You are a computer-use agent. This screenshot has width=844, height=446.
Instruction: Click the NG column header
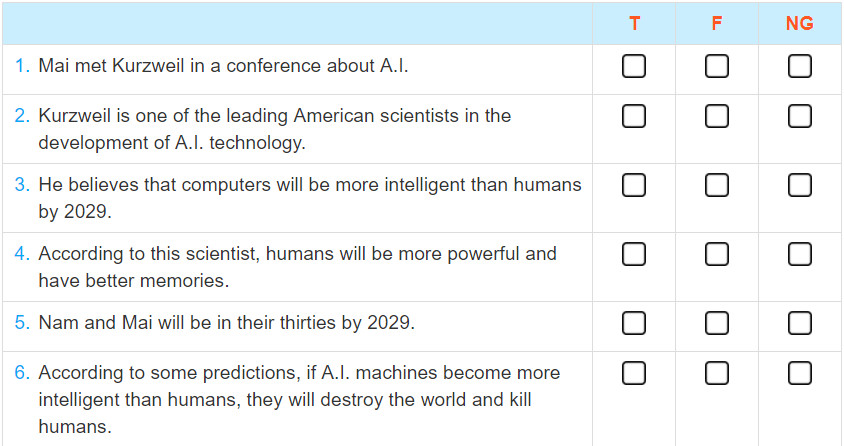[799, 23]
